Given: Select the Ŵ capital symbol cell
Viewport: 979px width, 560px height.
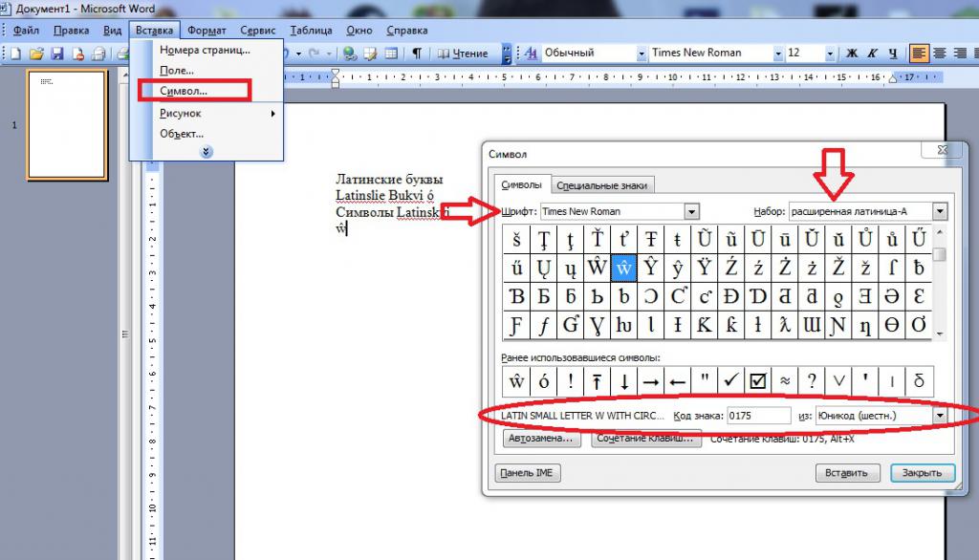Looking at the screenshot, I should [597, 268].
